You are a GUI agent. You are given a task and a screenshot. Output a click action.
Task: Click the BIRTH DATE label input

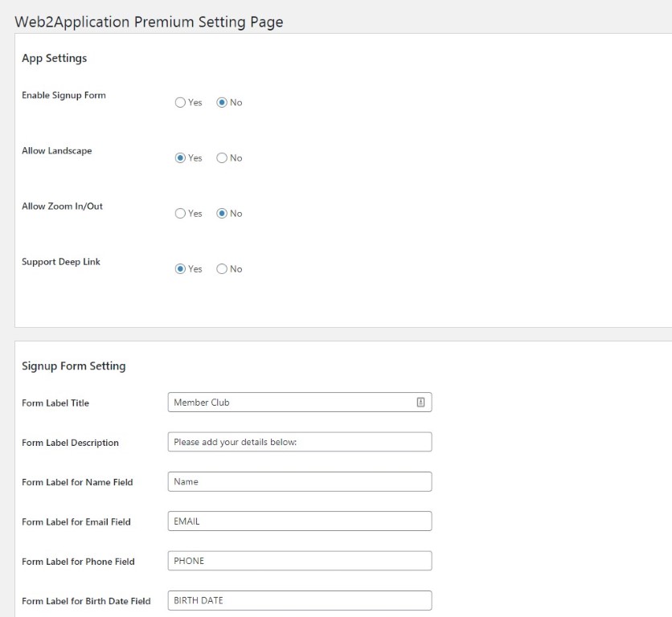tap(300, 600)
